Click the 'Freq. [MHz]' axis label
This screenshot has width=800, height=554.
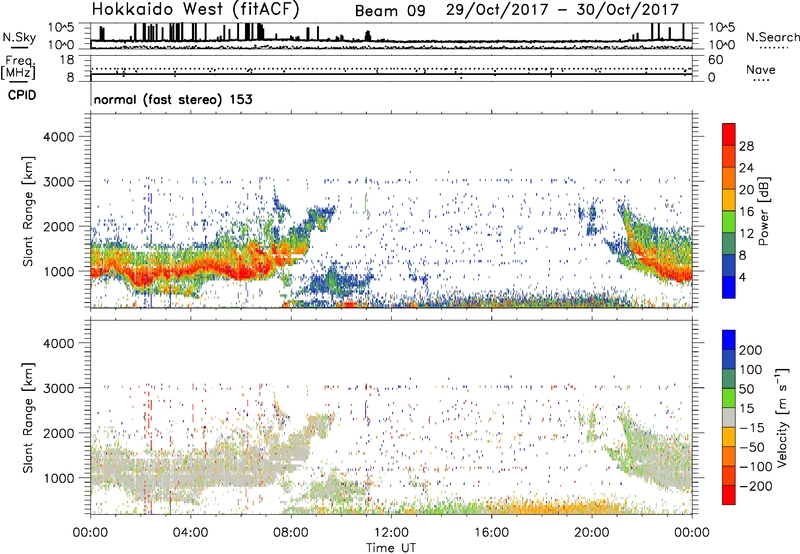click(x=18, y=67)
